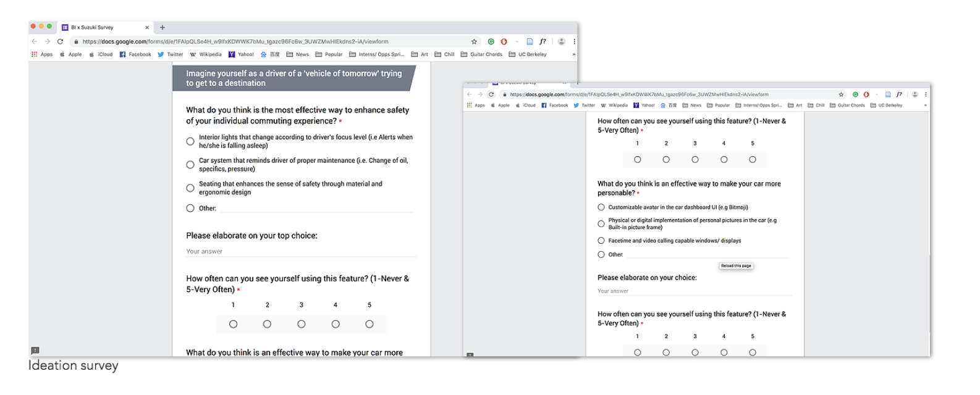Viewport: 980px width, 395px height.
Task: Open UC Berkeley folder in right window
Action: click(887, 106)
